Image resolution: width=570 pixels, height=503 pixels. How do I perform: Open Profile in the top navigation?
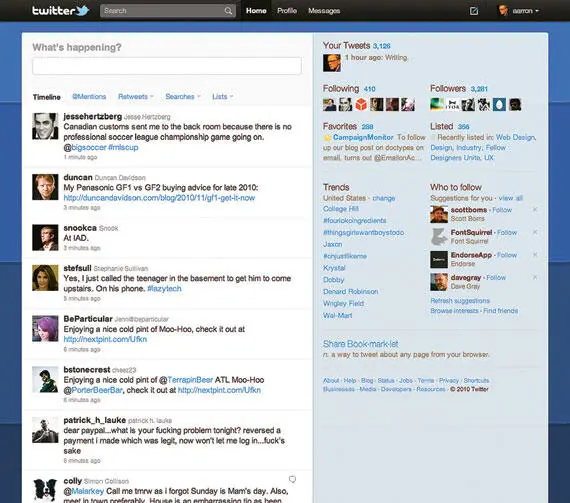coord(287,11)
